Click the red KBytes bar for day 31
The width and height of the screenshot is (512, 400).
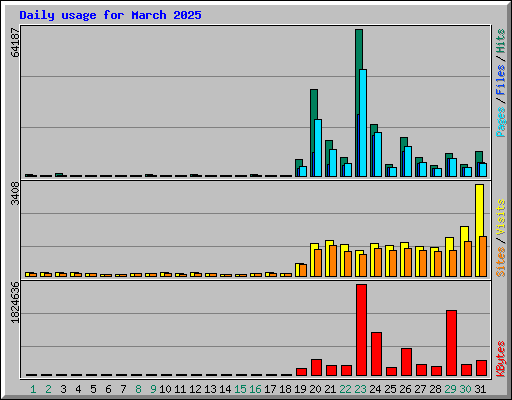(481, 368)
